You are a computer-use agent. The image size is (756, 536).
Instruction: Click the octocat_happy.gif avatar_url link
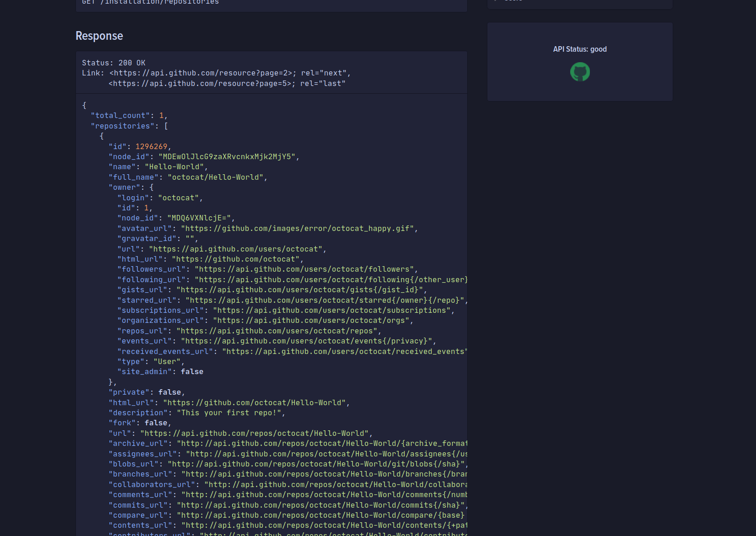(297, 228)
